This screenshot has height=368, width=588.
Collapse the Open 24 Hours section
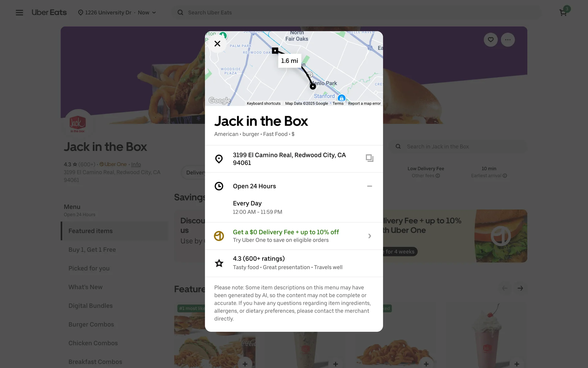click(x=369, y=186)
